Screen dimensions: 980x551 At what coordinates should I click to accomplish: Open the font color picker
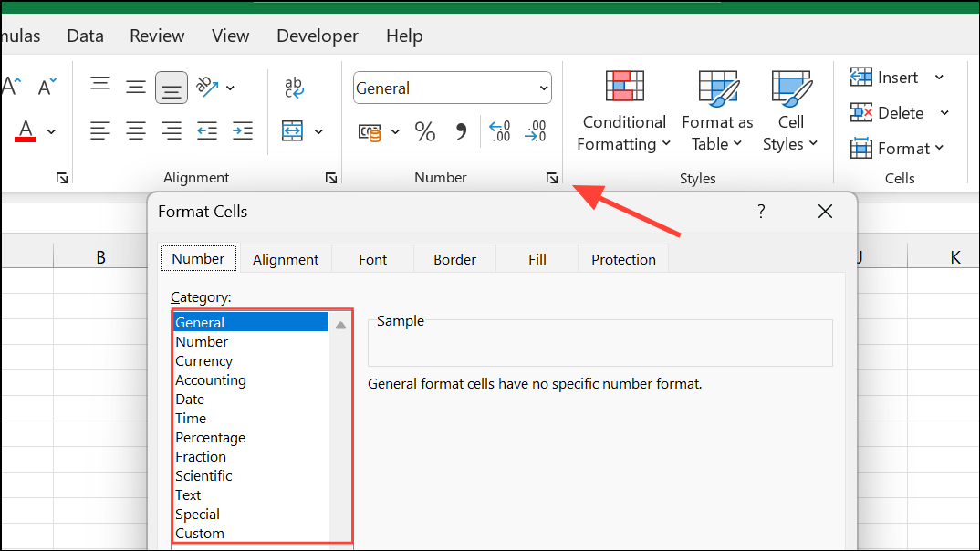point(51,131)
